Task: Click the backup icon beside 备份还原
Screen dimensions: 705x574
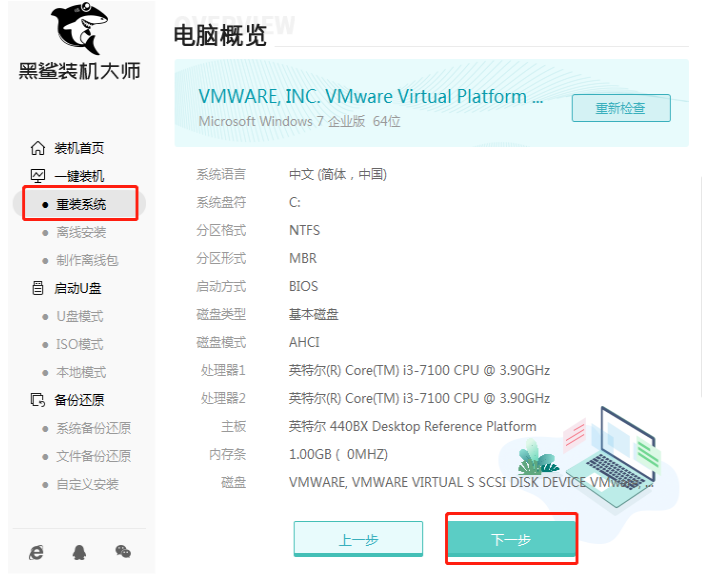Action: pyautogui.click(x=38, y=400)
